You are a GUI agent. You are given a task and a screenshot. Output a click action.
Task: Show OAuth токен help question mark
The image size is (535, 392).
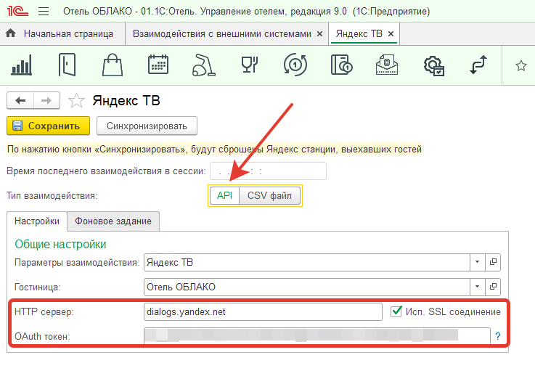[498, 336]
